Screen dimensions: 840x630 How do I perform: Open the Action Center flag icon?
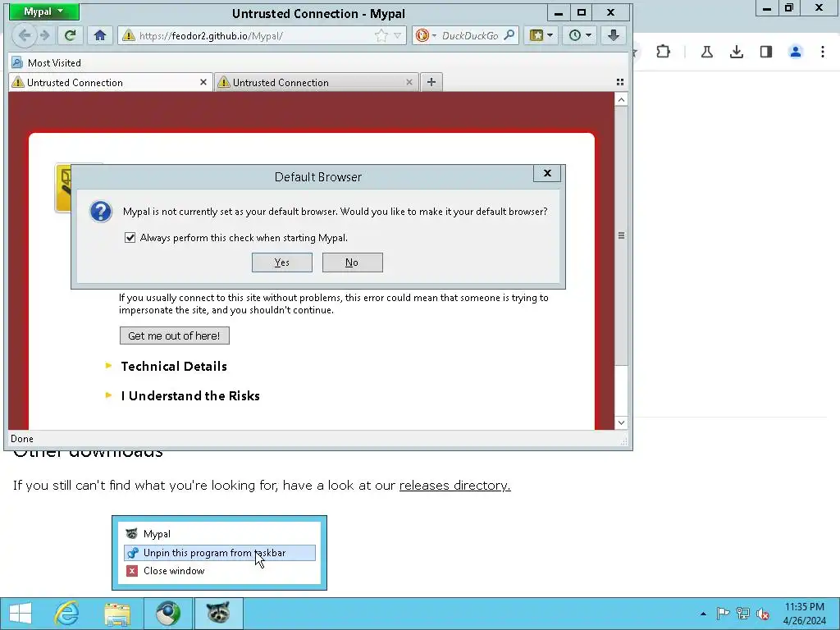coord(723,614)
